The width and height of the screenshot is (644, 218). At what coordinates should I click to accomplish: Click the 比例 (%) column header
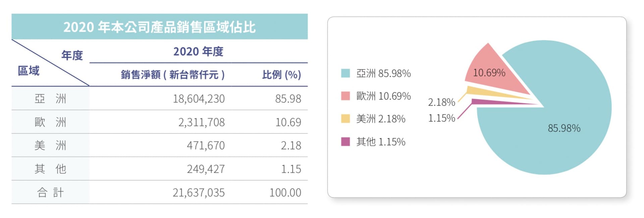point(281,74)
